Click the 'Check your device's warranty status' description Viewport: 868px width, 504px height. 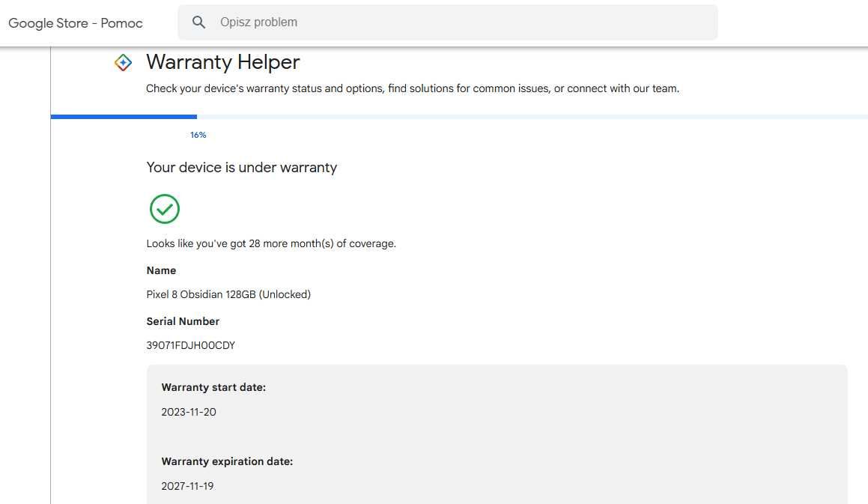pyautogui.click(x=413, y=88)
